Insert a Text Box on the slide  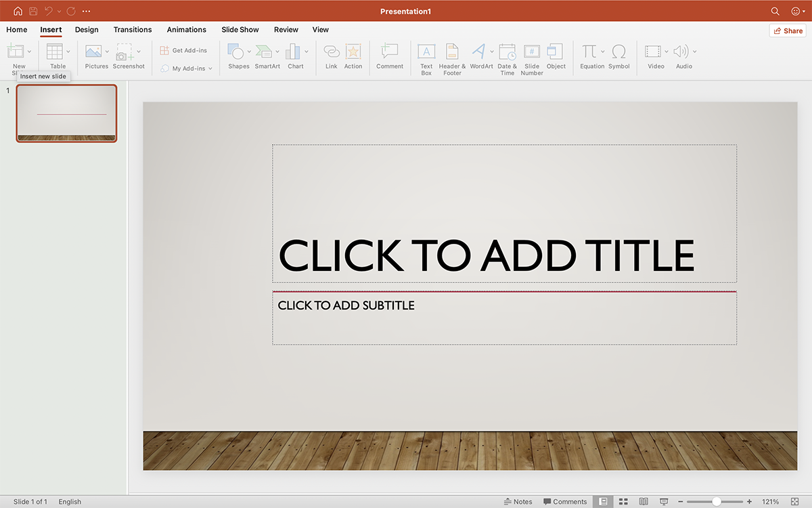pos(426,58)
